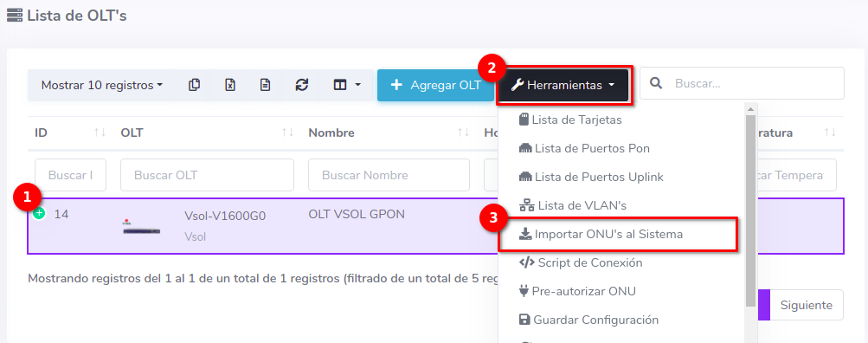Sort table by ID column header
Screen dimensions: 868x343
[69, 133]
